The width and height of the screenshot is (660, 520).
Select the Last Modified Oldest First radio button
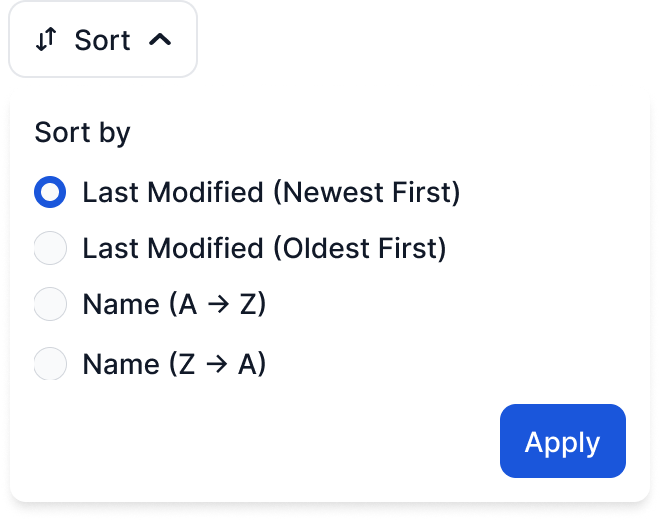click(50, 248)
